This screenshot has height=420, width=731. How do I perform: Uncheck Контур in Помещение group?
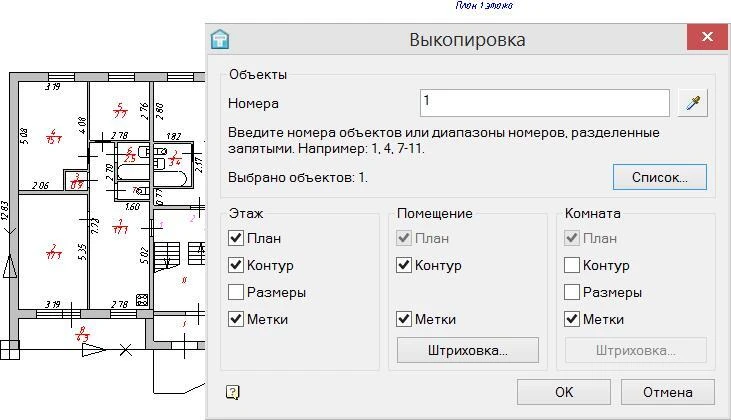[x=404, y=265]
